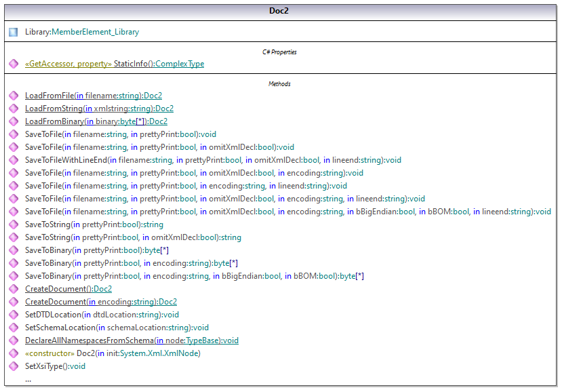The width and height of the screenshot is (562, 392).
Task: Click the blue square icon beside Library
Action: coord(14,32)
